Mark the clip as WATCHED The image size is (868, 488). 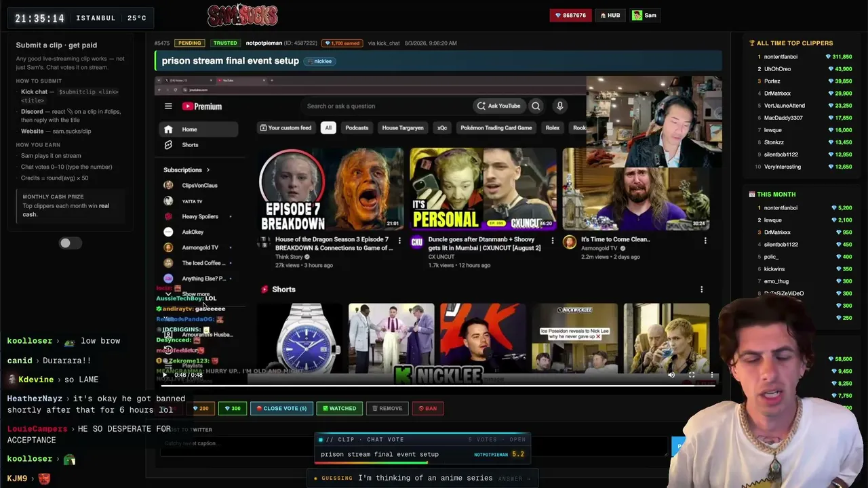(339, 409)
